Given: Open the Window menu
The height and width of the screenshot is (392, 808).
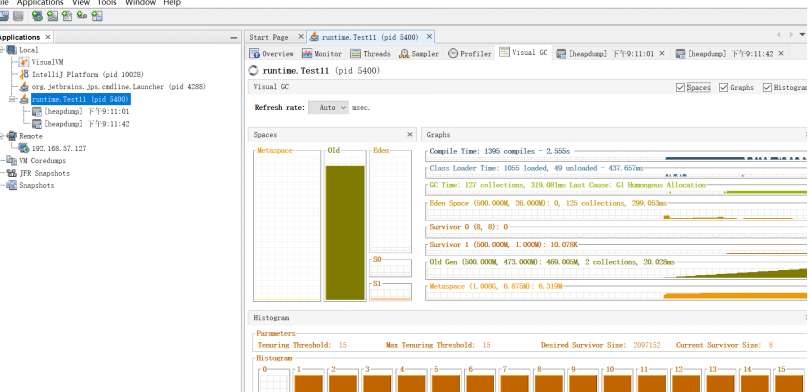Looking at the screenshot, I should coord(140,3).
